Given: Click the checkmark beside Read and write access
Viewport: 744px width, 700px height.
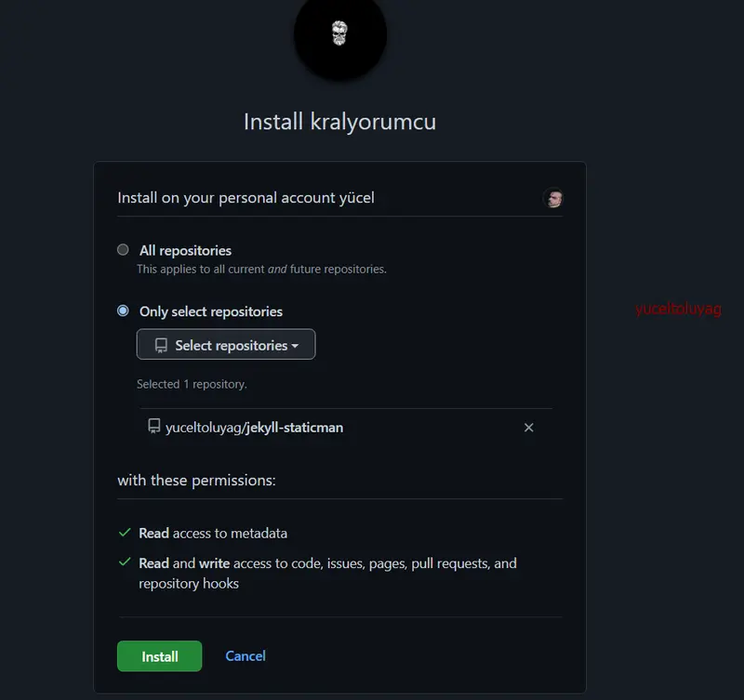Looking at the screenshot, I should [125, 562].
